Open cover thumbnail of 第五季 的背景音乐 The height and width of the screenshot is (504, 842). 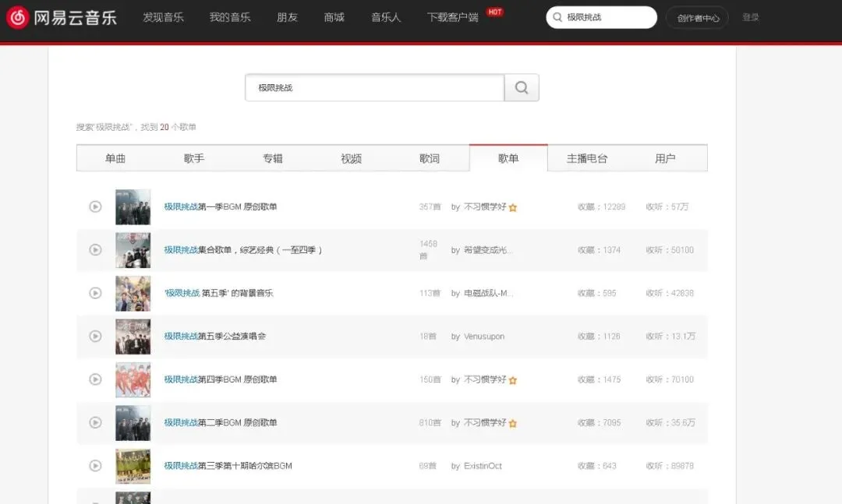(x=133, y=293)
